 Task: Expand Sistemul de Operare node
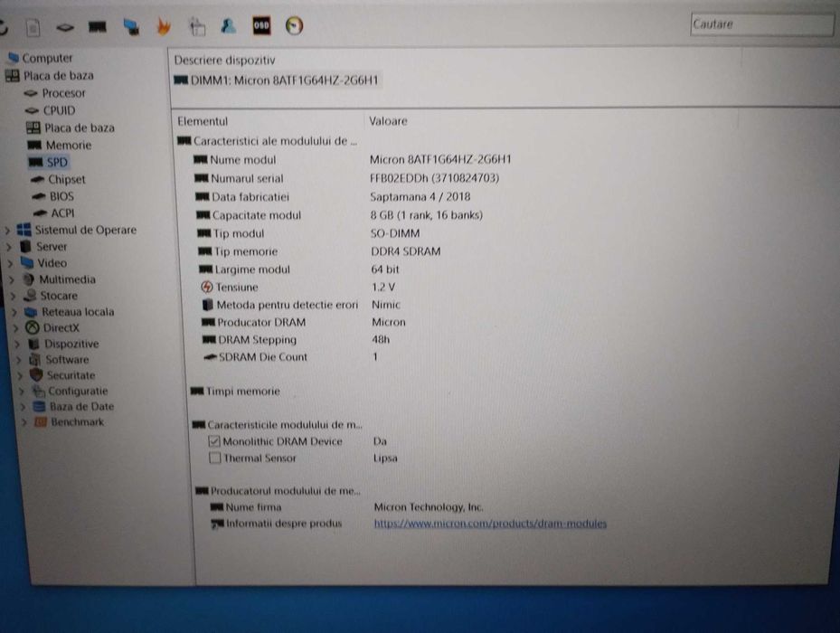pos(7,231)
